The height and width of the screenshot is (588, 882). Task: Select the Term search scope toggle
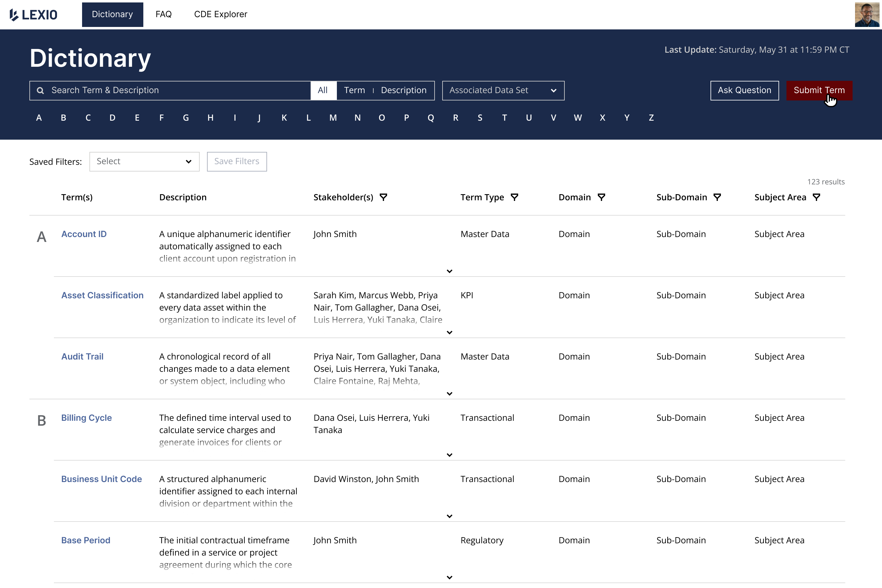[354, 90]
